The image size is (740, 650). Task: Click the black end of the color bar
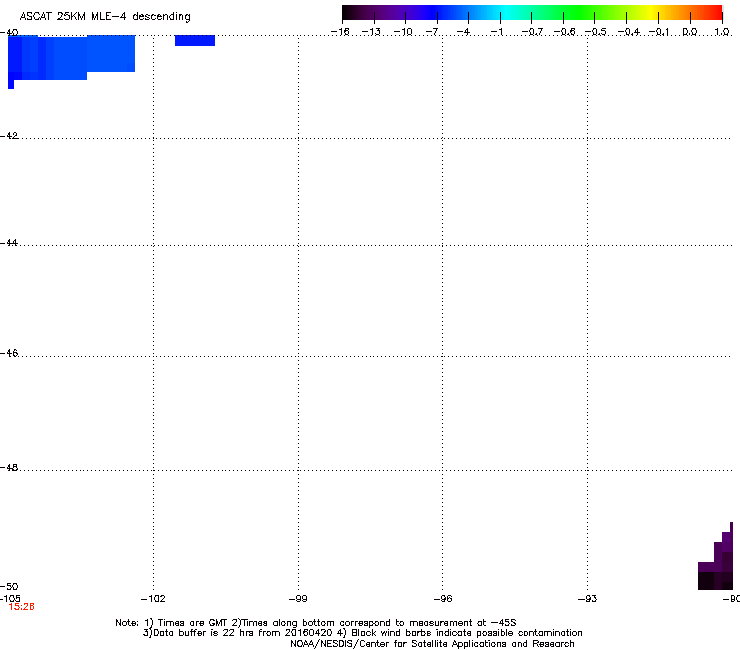point(349,13)
